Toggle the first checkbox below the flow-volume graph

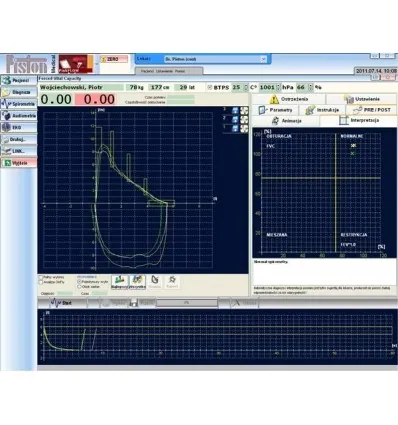(x=41, y=277)
